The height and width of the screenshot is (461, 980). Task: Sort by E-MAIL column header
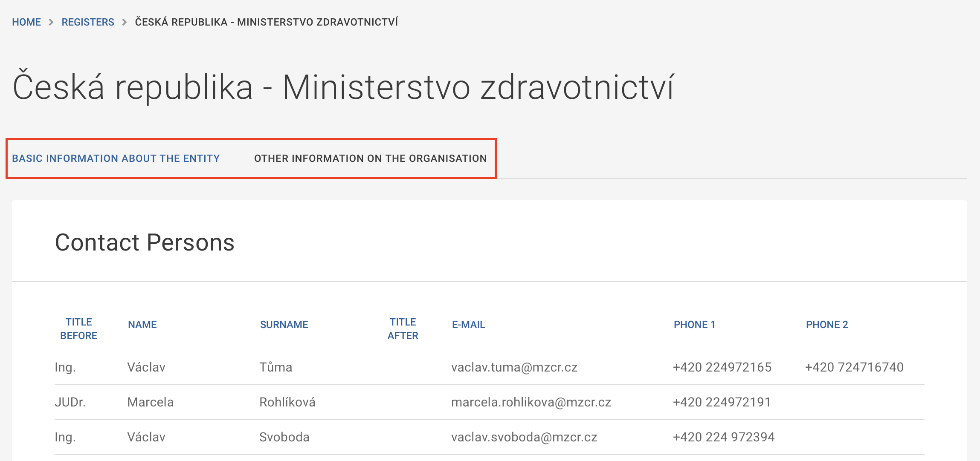point(468,325)
